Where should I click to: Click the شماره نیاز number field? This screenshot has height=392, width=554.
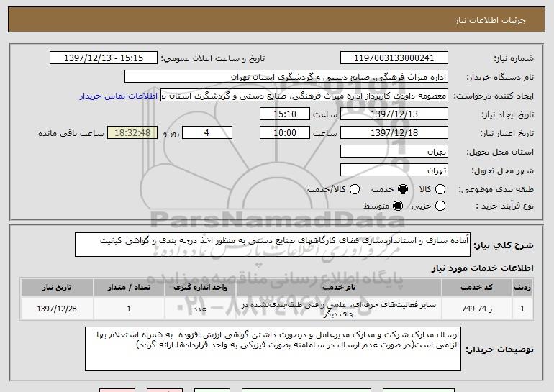pyautogui.click(x=394, y=58)
